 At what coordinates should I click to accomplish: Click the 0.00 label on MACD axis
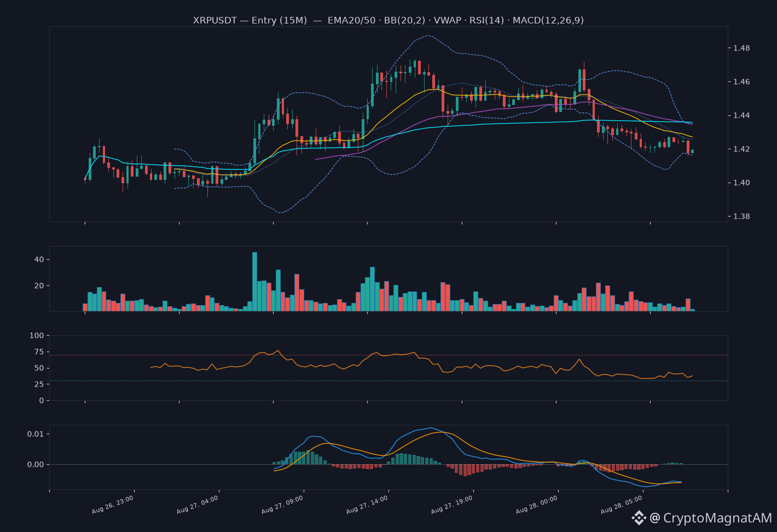tap(35, 465)
